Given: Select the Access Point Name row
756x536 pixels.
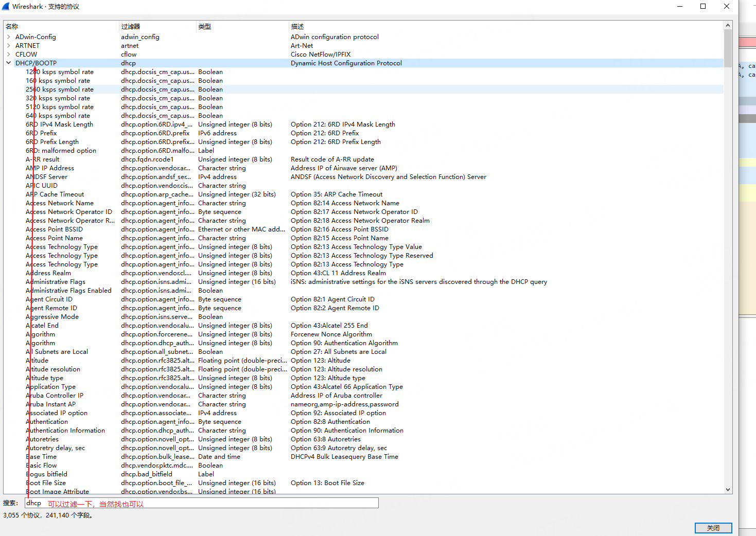Looking at the screenshot, I should (363, 238).
